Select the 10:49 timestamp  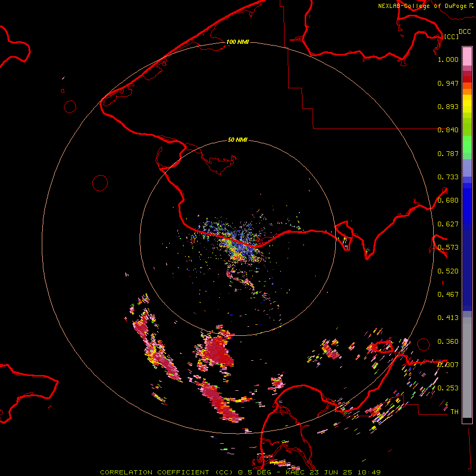369,472
